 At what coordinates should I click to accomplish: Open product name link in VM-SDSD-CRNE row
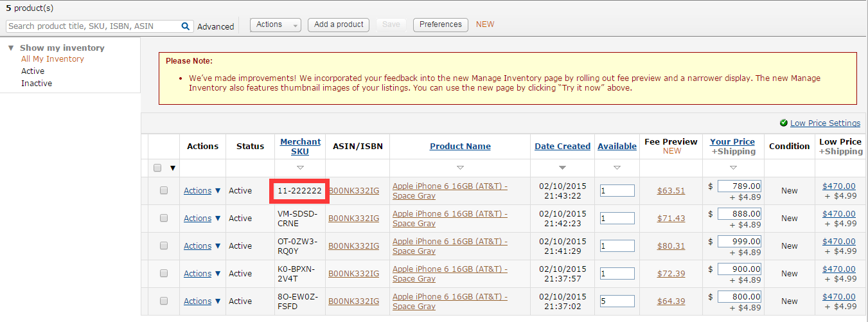tap(450, 219)
